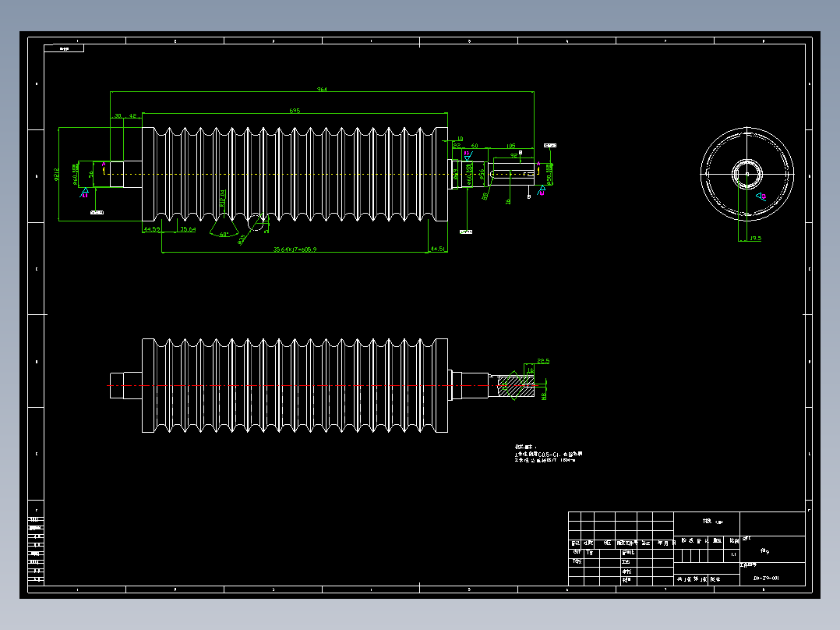Select the 60° groove angle annotation
Viewport: 840px width, 630px height.
(224, 235)
